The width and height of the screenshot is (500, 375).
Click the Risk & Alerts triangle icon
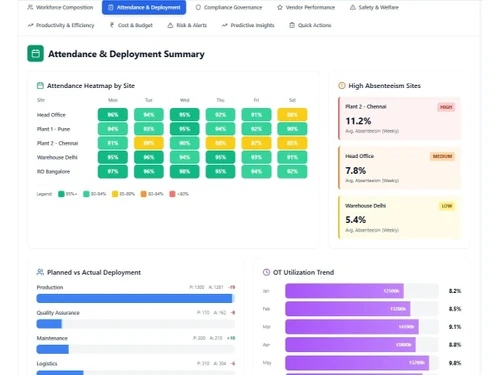click(170, 25)
